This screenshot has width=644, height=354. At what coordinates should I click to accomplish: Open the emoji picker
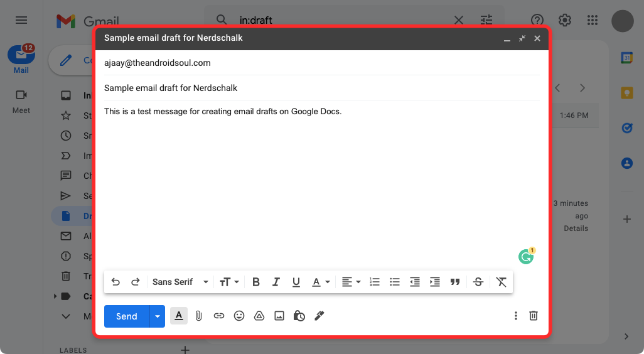(x=239, y=316)
